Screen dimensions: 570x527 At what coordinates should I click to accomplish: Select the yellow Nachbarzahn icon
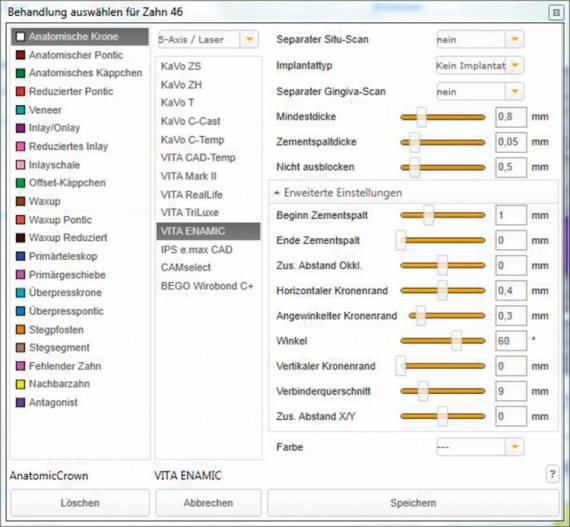pos(20,384)
